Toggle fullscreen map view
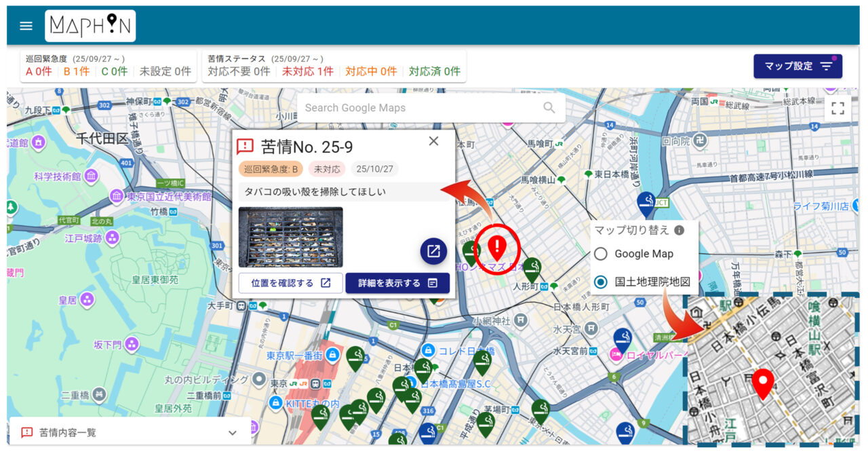 coord(837,109)
